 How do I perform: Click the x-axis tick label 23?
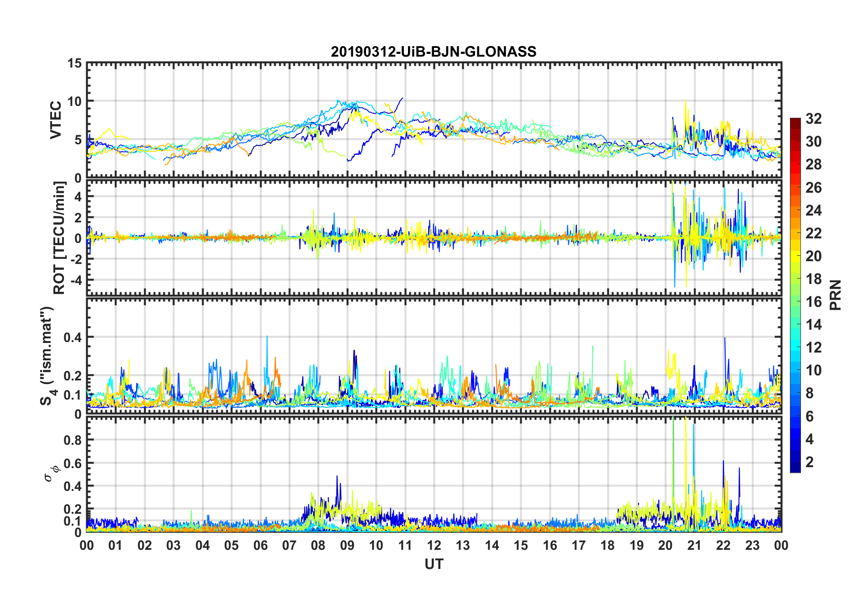tap(752, 545)
